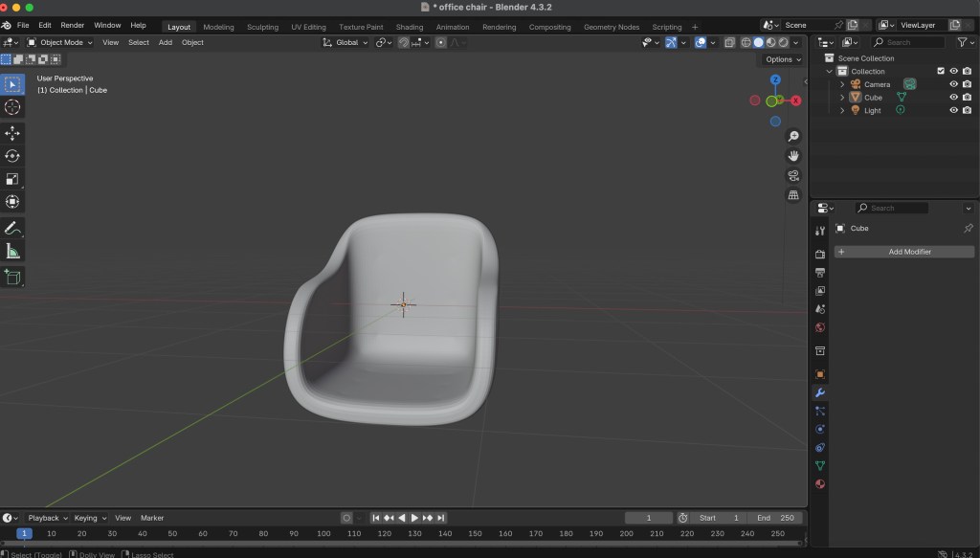This screenshot has height=558, width=980.
Task: Open the Material properties tab
Action: click(x=819, y=483)
